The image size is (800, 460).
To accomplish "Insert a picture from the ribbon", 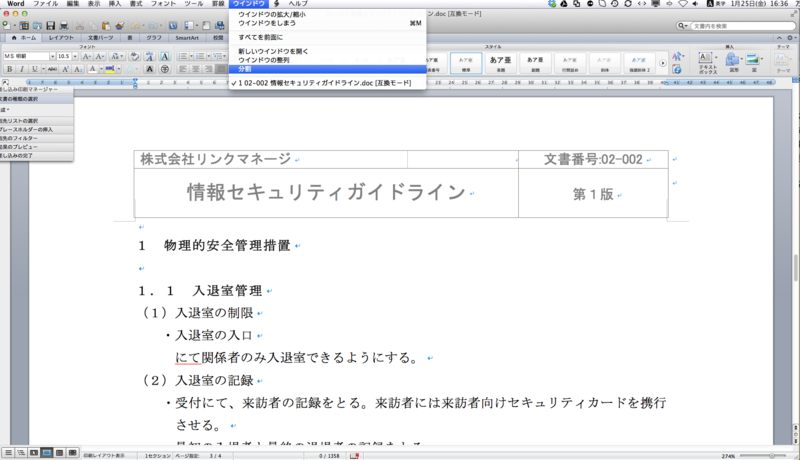I will 753,63.
